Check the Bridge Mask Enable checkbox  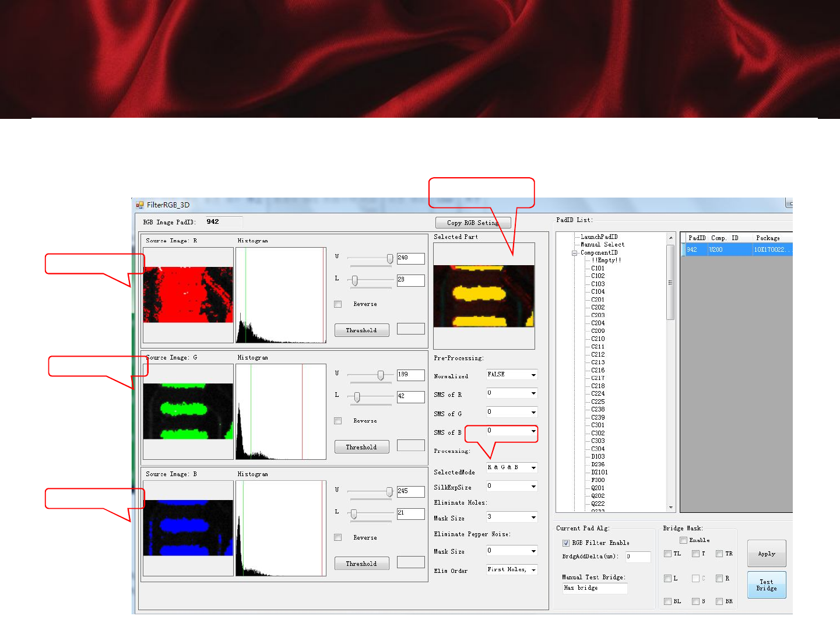click(683, 540)
